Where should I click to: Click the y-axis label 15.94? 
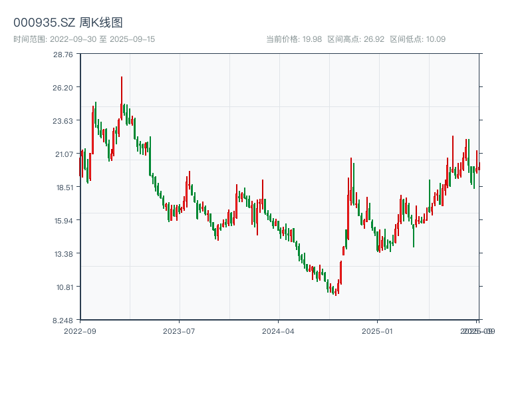(63, 221)
